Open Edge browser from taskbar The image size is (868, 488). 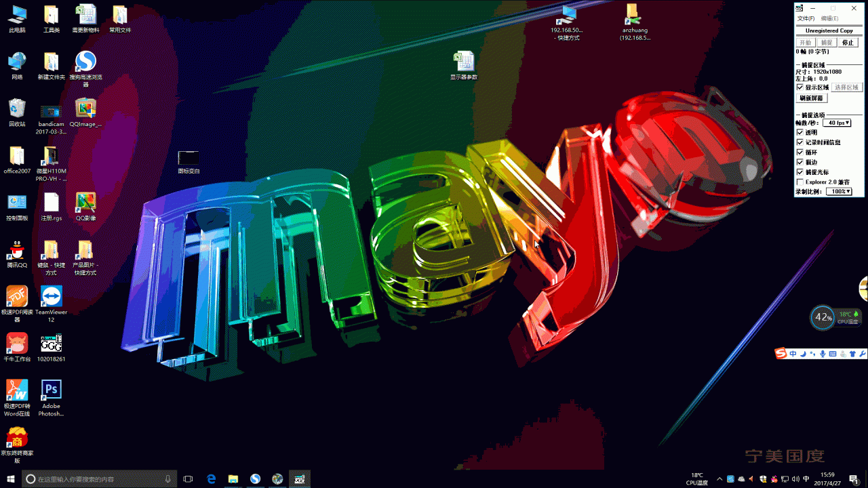(x=212, y=479)
